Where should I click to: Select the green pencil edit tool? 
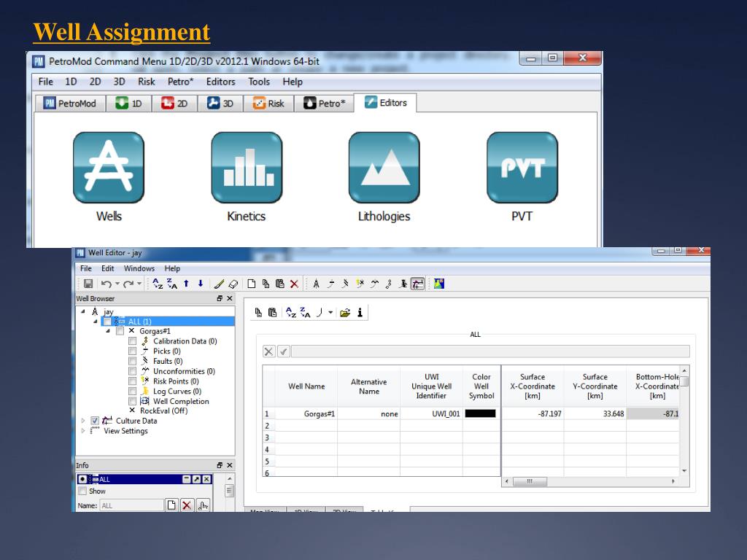[219, 284]
